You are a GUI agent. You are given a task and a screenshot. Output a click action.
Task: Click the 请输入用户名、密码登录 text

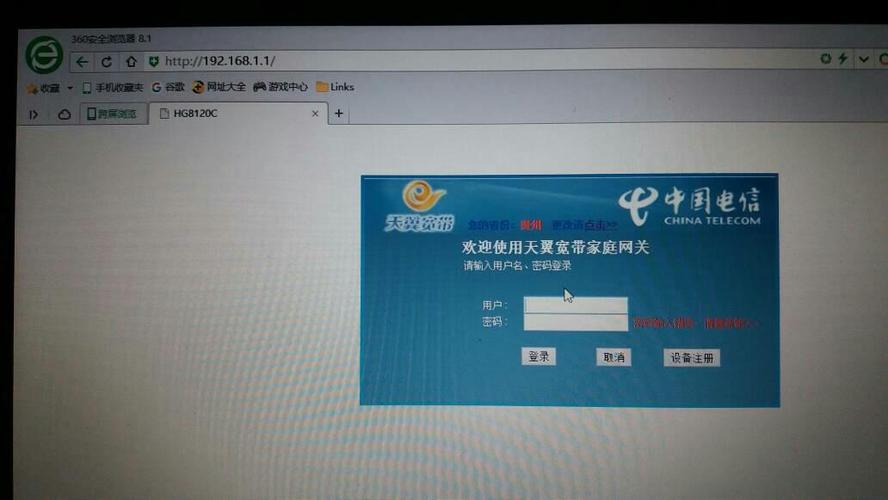[x=517, y=266]
